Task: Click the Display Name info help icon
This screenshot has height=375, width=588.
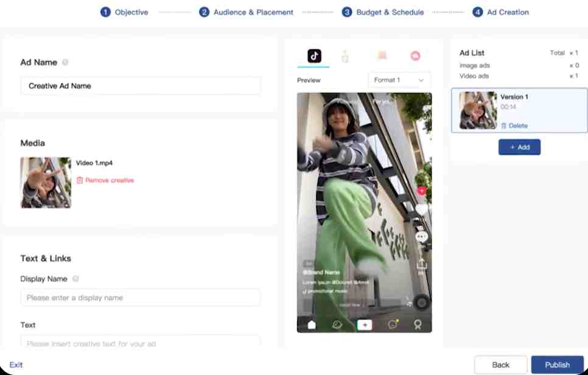Action: (x=75, y=279)
